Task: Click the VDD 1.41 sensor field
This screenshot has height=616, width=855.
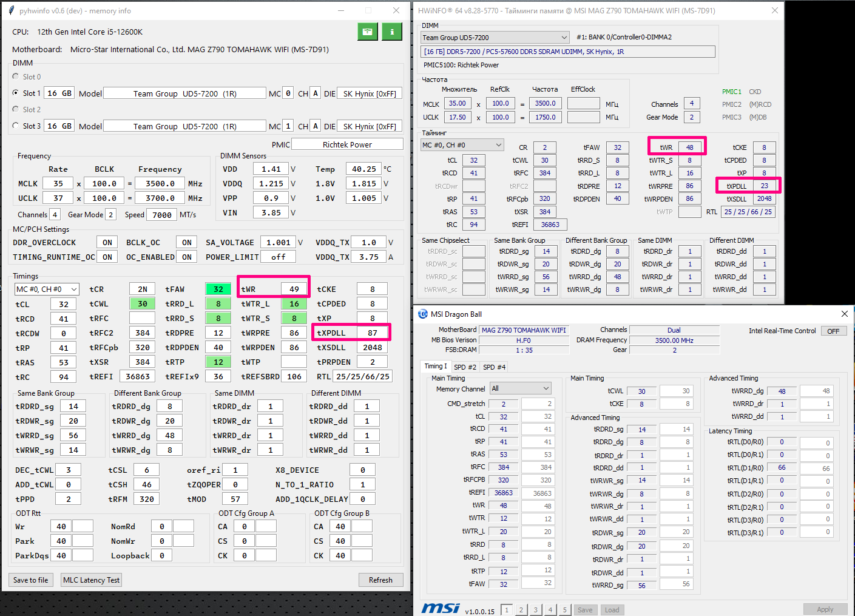Action: [x=271, y=169]
